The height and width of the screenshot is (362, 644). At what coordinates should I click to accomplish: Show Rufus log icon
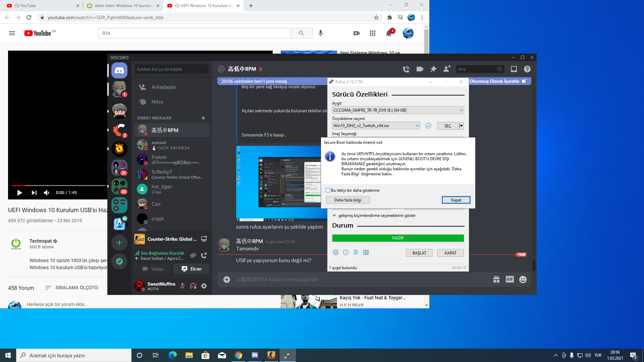coord(366,252)
